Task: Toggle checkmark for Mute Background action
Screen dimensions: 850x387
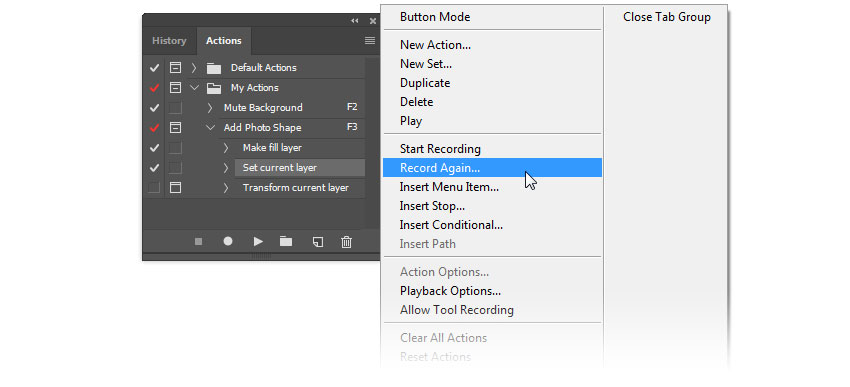Action: point(154,108)
